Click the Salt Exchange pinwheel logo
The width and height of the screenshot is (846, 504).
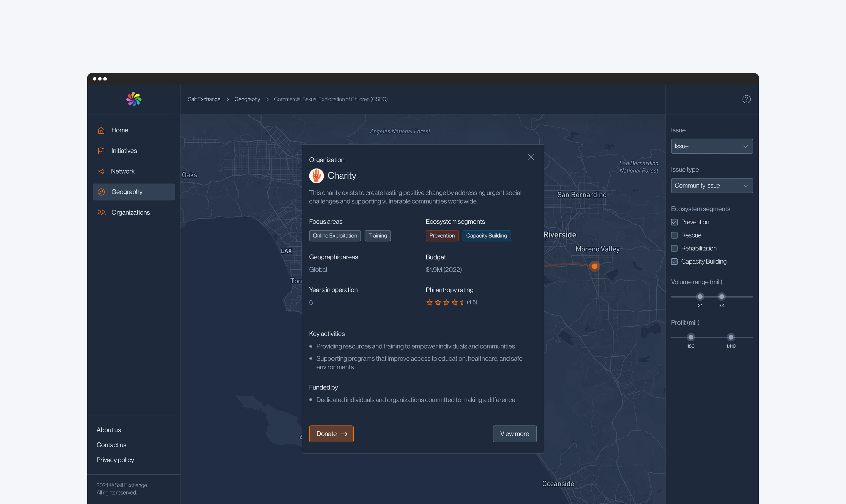[134, 99]
